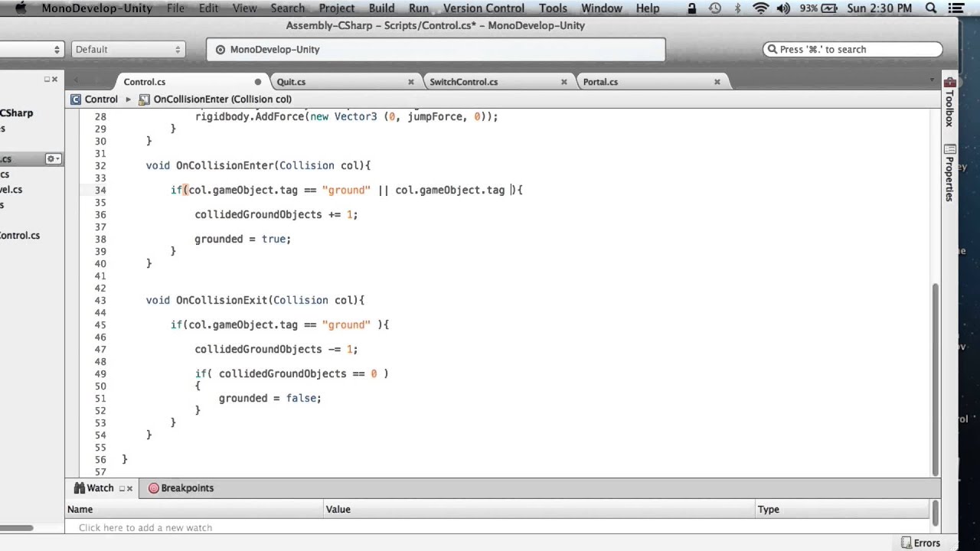The image size is (980, 551).
Task: Open the Search menu
Action: [287, 8]
